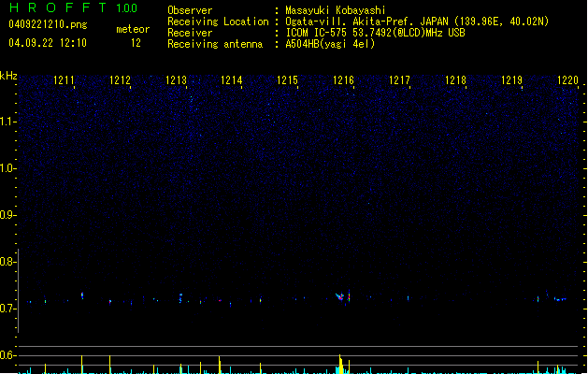Select the file name 0409221210.png
The height and width of the screenshot is (374, 588).
pyautogui.click(x=48, y=24)
